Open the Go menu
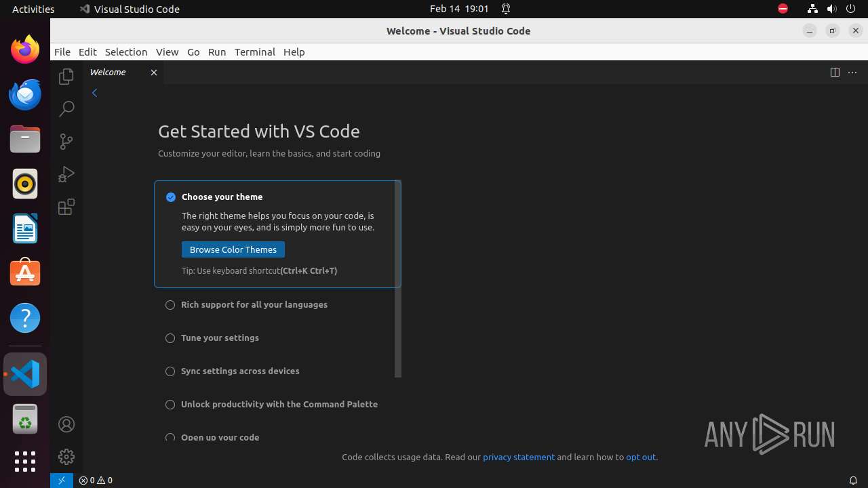 click(193, 52)
